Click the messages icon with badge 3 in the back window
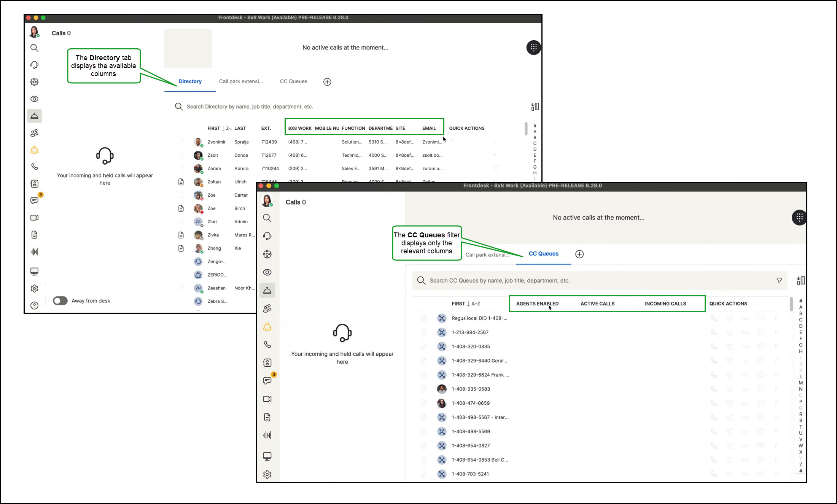The height and width of the screenshot is (504, 837). (x=35, y=200)
